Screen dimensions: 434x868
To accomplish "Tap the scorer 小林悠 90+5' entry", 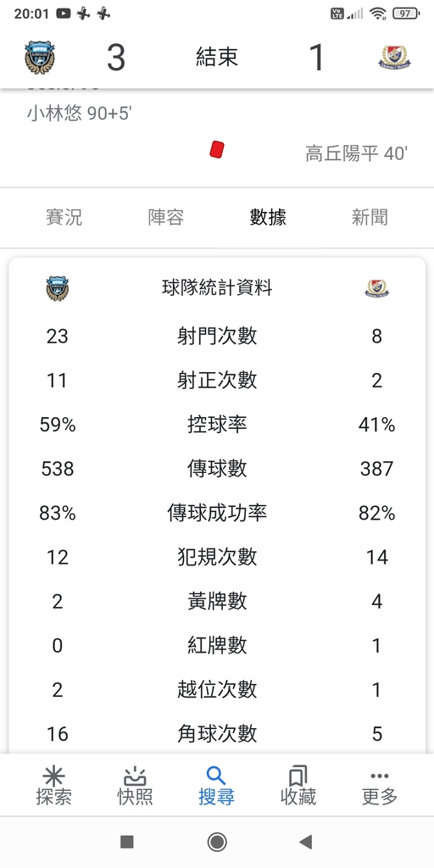I will pos(79,114).
